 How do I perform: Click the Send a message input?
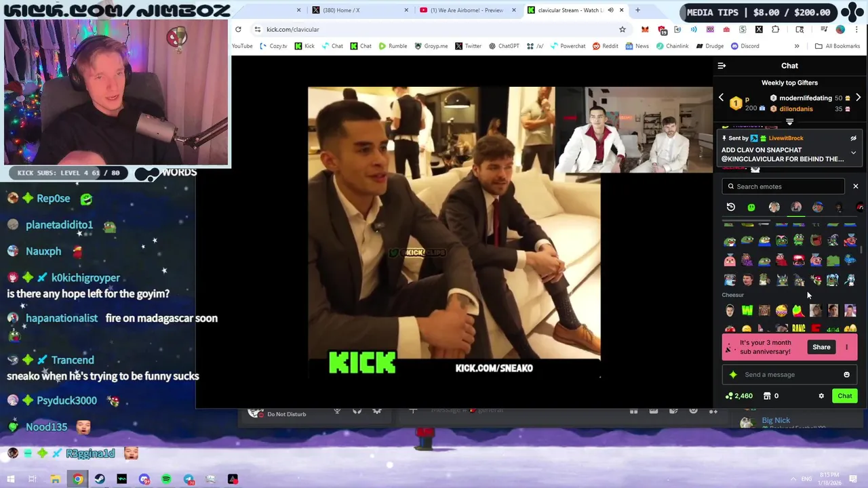pos(790,374)
